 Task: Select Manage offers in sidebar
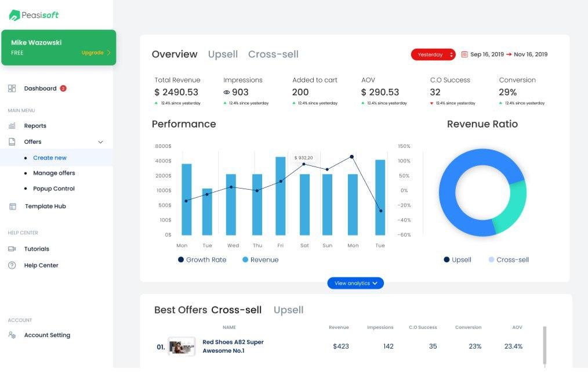[54, 173]
